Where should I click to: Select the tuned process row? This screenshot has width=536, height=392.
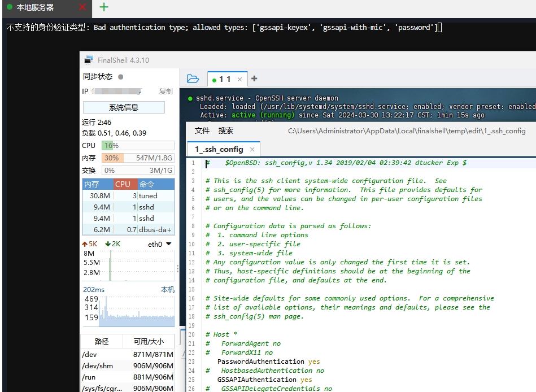(x=129, y=195)
